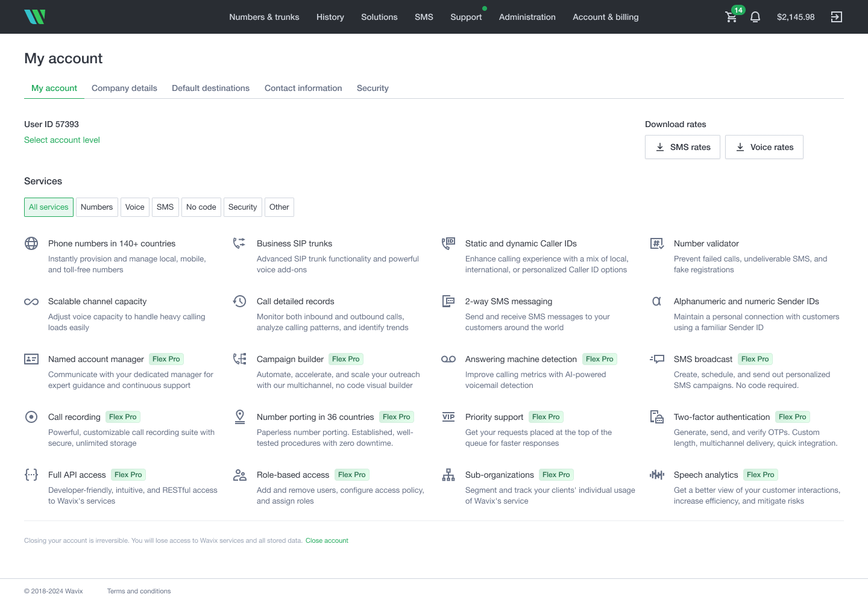868x603 pixels.
Task: Click Select account level link
Action: point(62,140)
